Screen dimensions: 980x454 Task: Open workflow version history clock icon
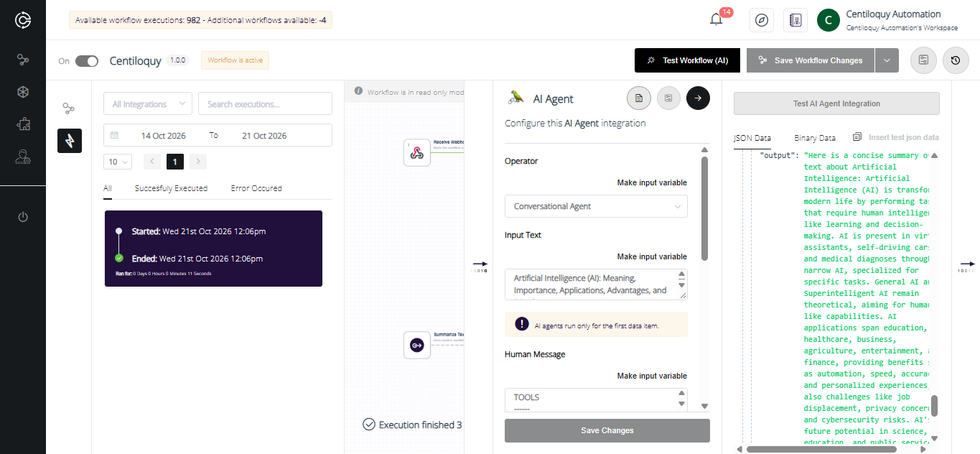tap(956, 60)
